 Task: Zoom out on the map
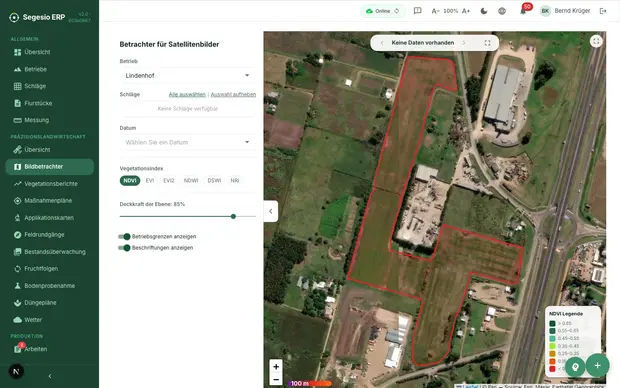[276, 380]
